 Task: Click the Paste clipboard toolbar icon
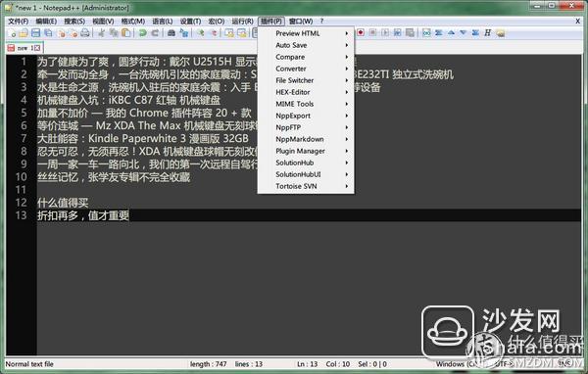(x=126, y=33)
